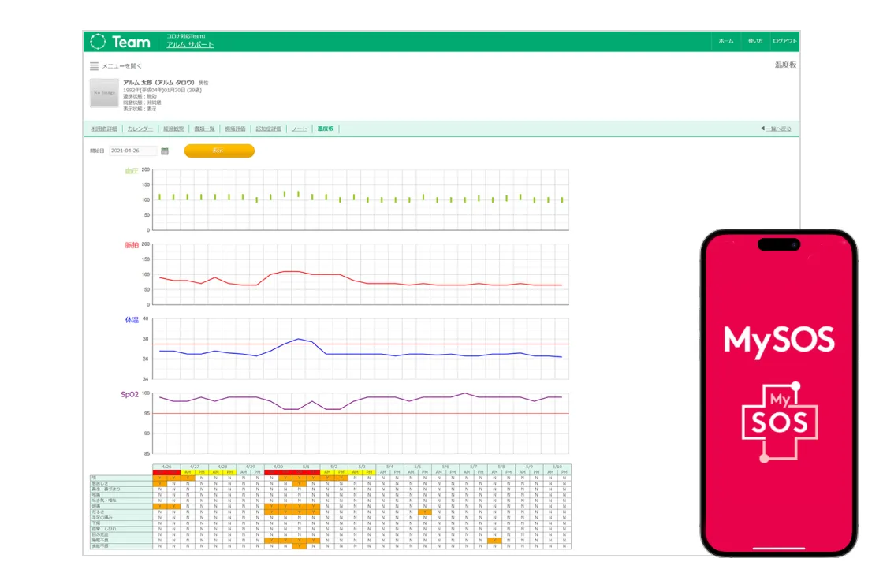Select the 経過観察 tab
This screenshot has width=883, height=588.
click(173, 128)
